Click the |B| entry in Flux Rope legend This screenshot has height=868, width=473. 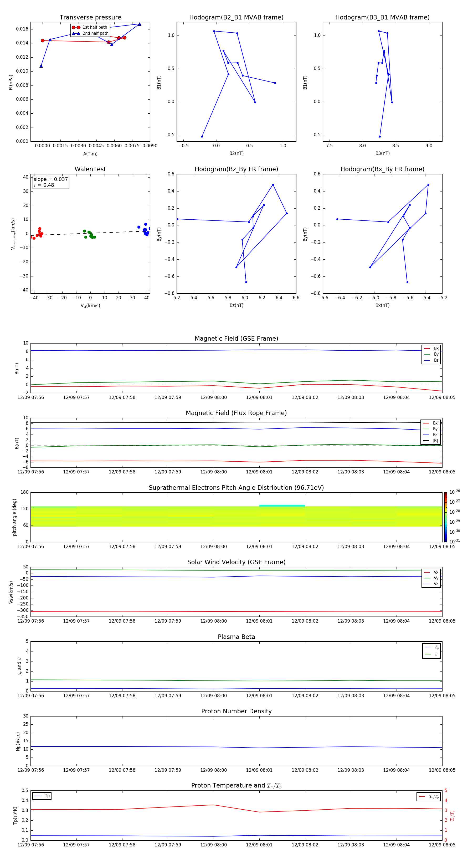point(431,441)
